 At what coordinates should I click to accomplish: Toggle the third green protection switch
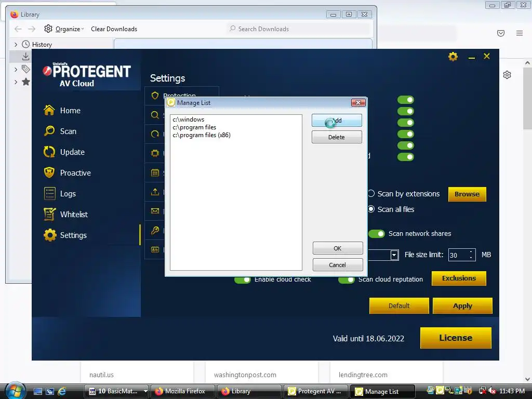click(406, 123)
